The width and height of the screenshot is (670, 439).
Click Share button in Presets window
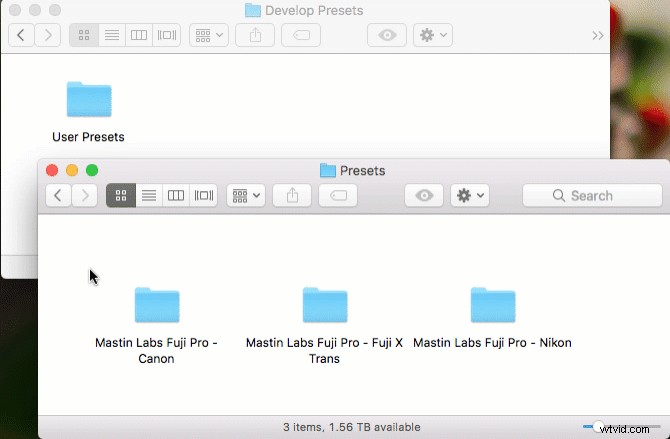click(x=292, y=195)
